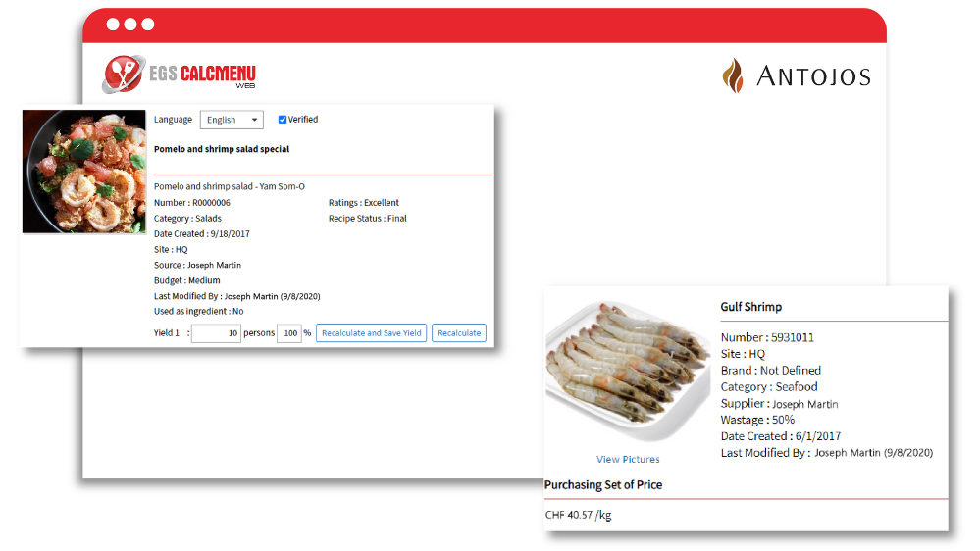Click the middle white window dot
980x551 pixels.
point(130,25)
